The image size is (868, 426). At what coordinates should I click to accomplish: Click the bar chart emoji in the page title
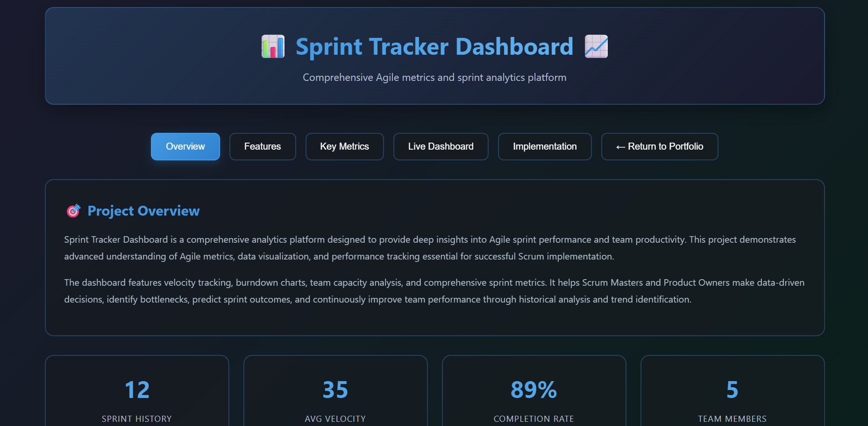(273, 46)
